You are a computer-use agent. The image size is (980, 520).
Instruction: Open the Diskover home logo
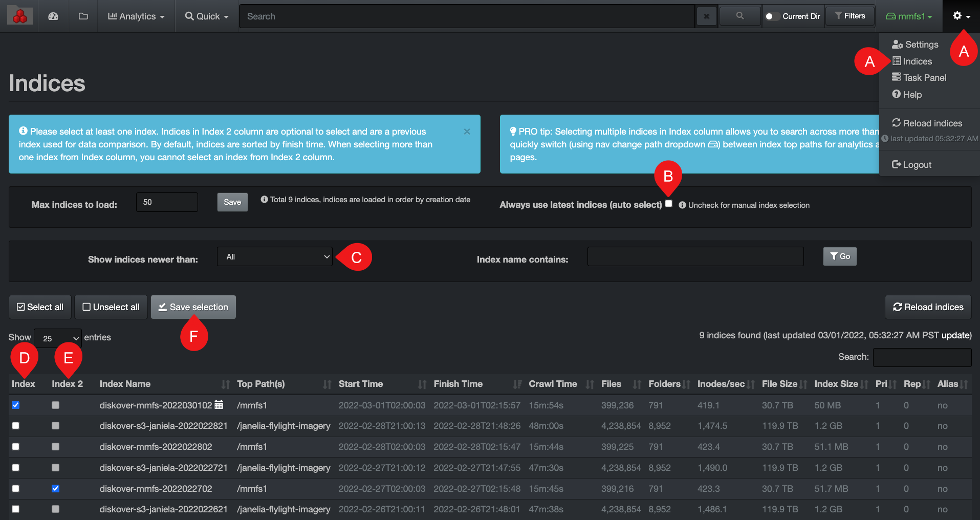pos(19,15)
